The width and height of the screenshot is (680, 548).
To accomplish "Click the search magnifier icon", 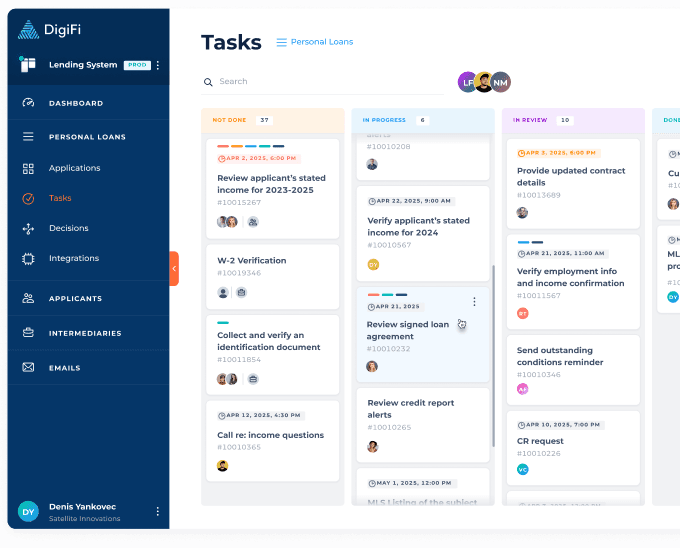I will pyautogui.click(x=208, y=82).
